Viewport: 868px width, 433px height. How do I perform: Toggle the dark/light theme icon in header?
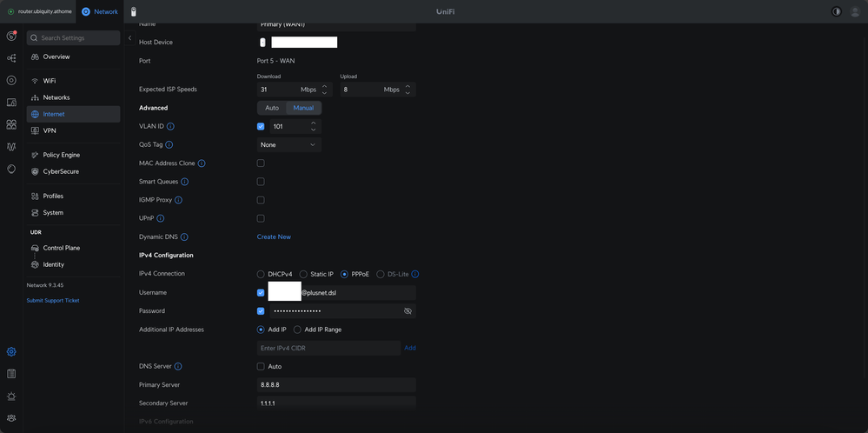[837, 11]
